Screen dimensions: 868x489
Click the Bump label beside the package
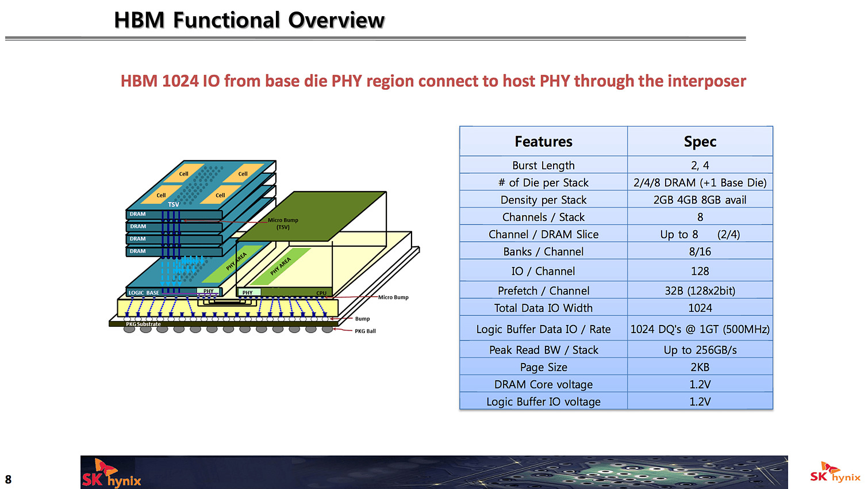362,319
